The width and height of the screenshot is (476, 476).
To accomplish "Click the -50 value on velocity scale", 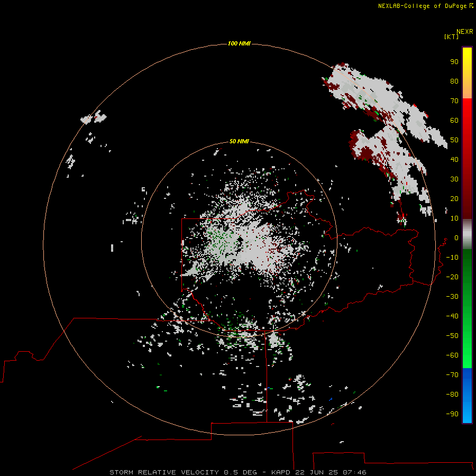I will click(x=452, y=336).
